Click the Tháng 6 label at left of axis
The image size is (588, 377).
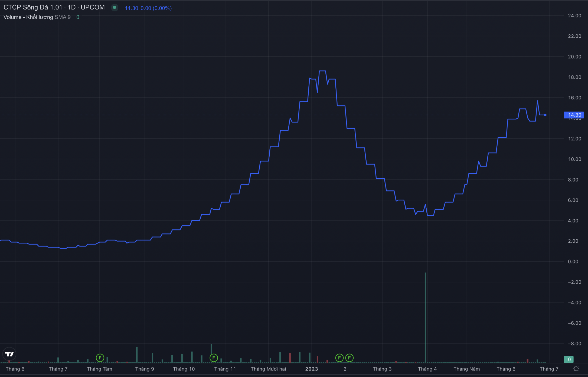coord(15,369)
